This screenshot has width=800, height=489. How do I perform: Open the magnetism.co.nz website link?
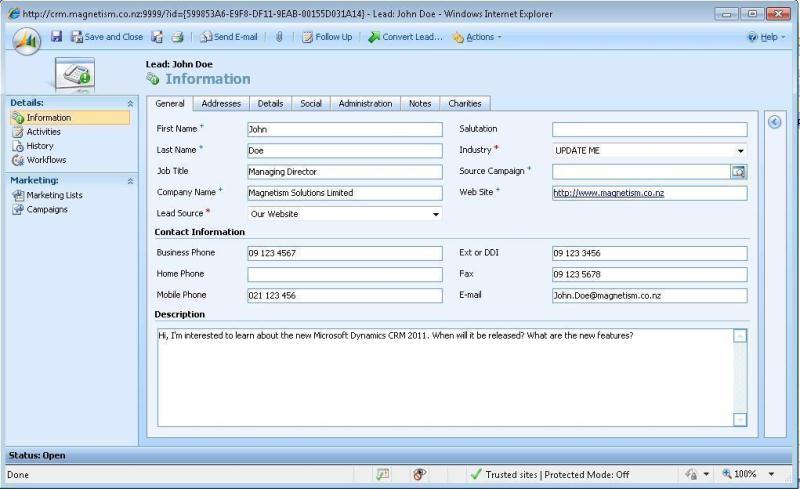coord(608,193)
